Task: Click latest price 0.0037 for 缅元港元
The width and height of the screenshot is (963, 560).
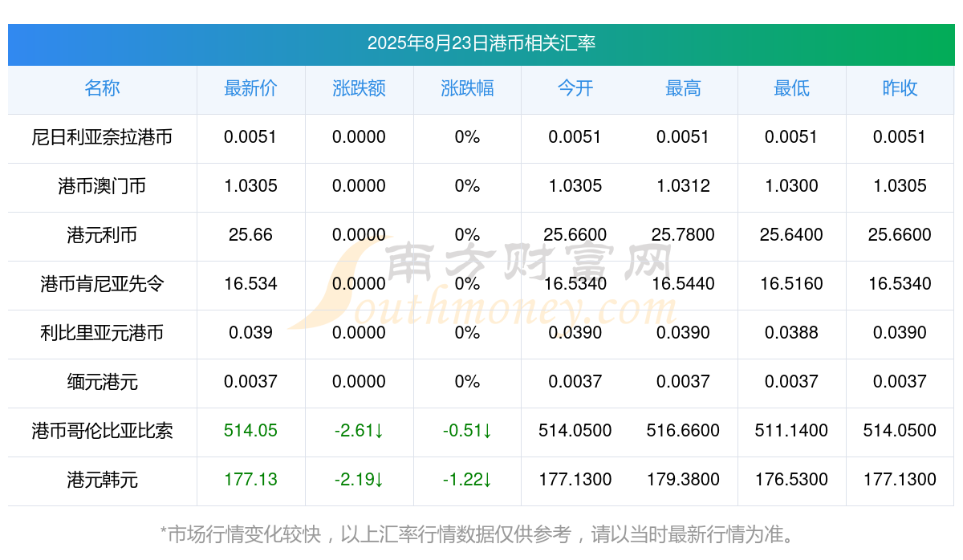Action: [250, 382]
